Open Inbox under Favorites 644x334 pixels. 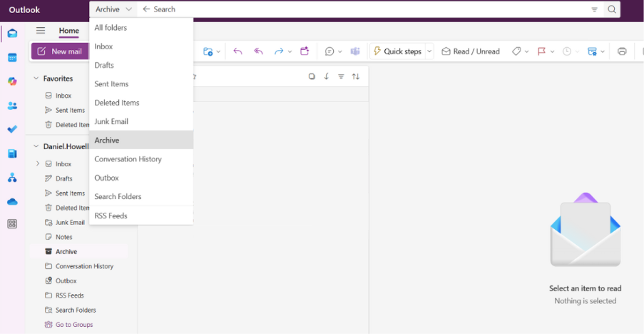(63, 96)
